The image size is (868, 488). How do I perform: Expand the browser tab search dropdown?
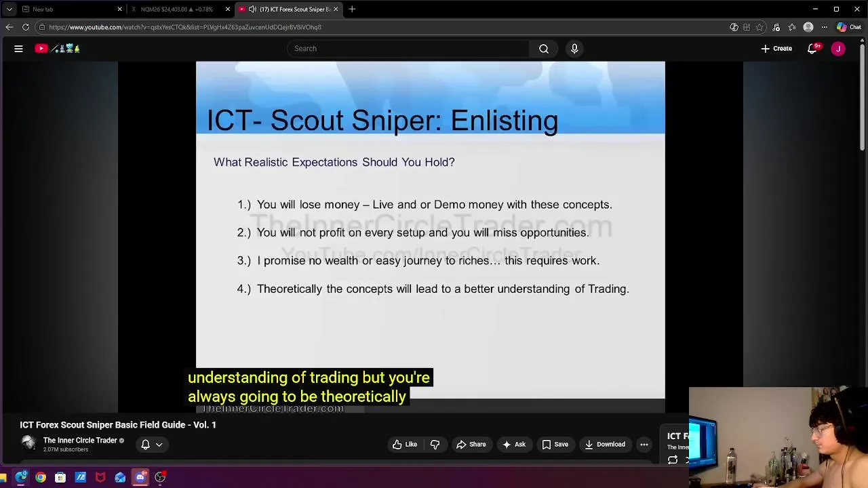(x=9, y=9)
